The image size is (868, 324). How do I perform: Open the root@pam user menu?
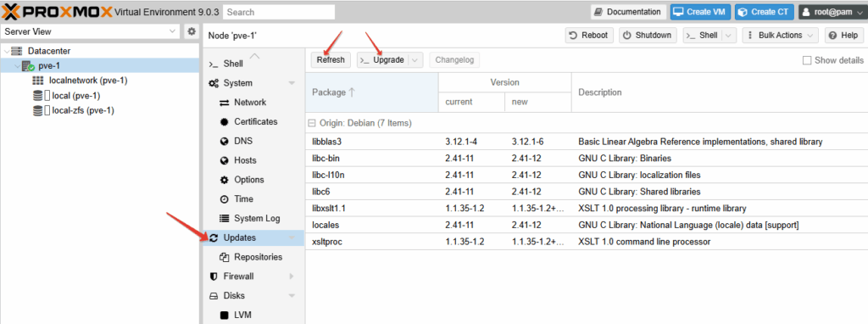pyautogui.click(x=832, y=12)
